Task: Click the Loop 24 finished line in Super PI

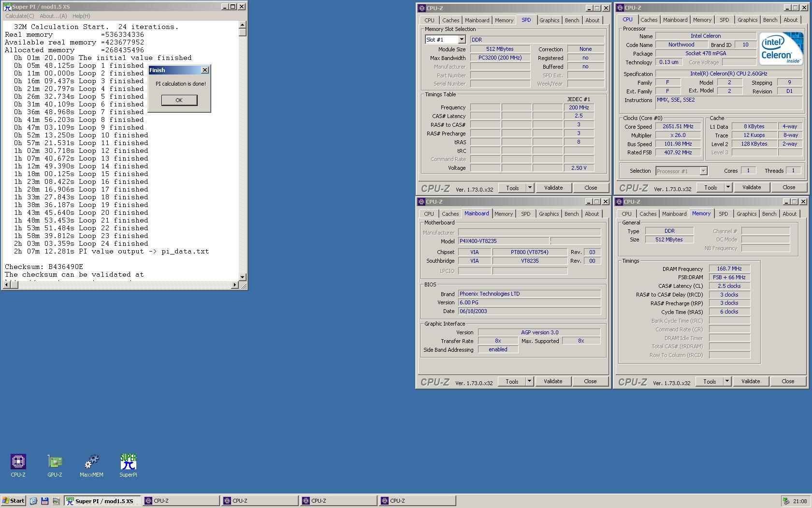Action: (81, 243)
